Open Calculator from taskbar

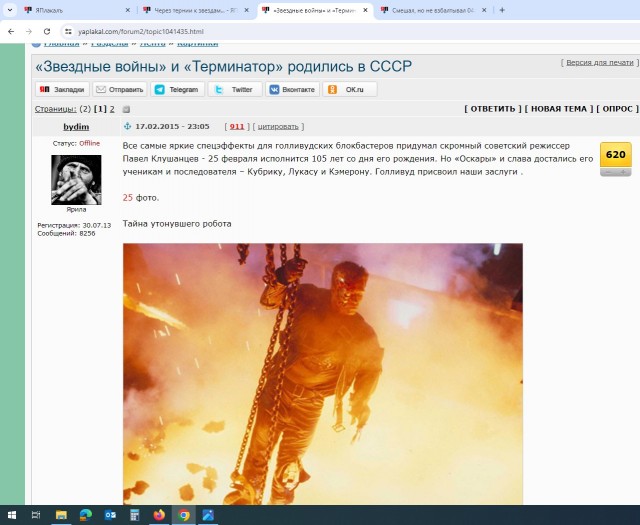135,515
